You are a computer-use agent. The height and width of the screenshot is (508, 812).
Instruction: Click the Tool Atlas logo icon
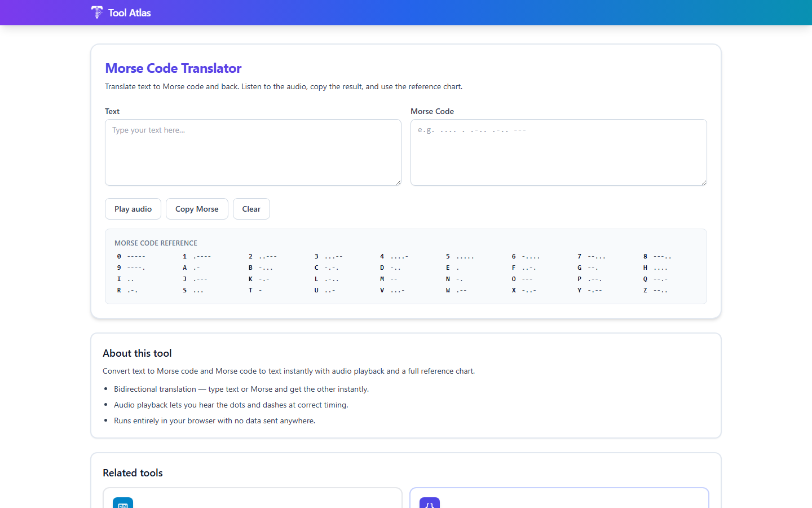click(x=97, y=12)
